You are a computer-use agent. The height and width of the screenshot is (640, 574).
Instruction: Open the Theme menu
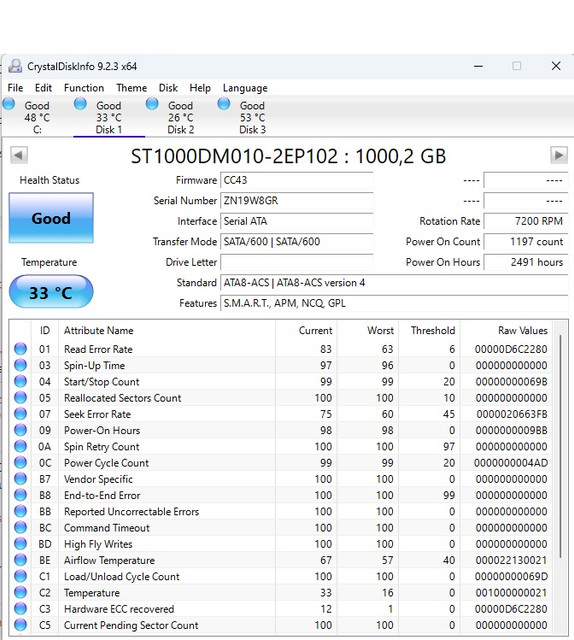coord(131,88)
